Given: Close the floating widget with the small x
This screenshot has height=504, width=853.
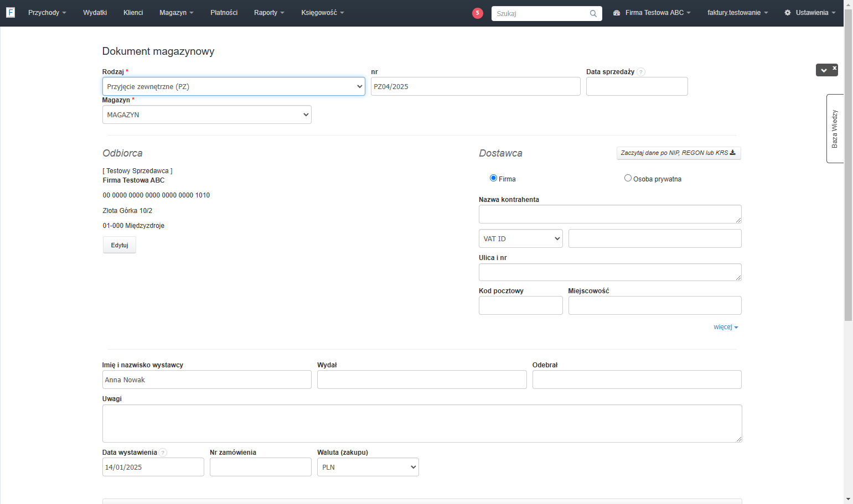Looking at the screenshot, I should coord(835,68).
